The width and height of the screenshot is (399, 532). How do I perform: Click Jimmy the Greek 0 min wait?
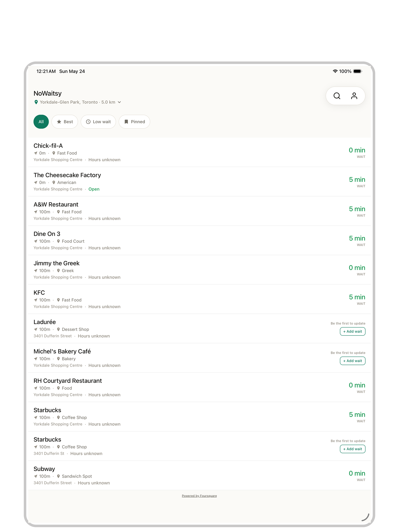357,267
